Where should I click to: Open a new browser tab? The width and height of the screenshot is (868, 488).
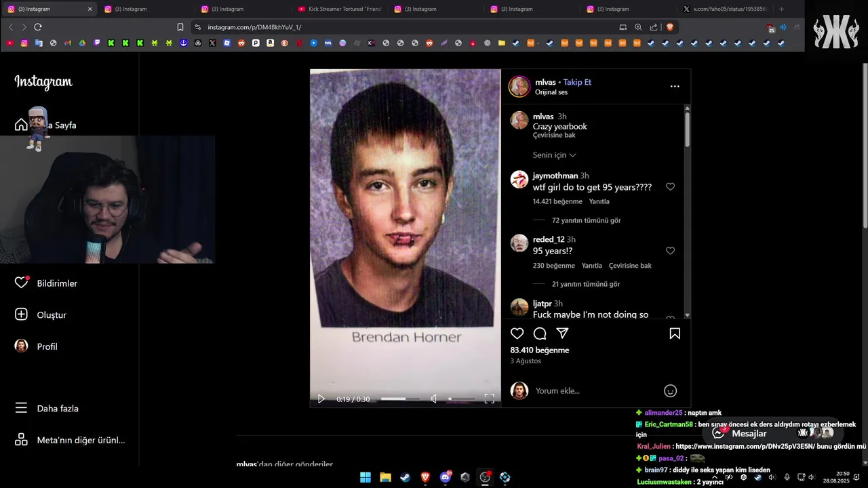[781, 9]
